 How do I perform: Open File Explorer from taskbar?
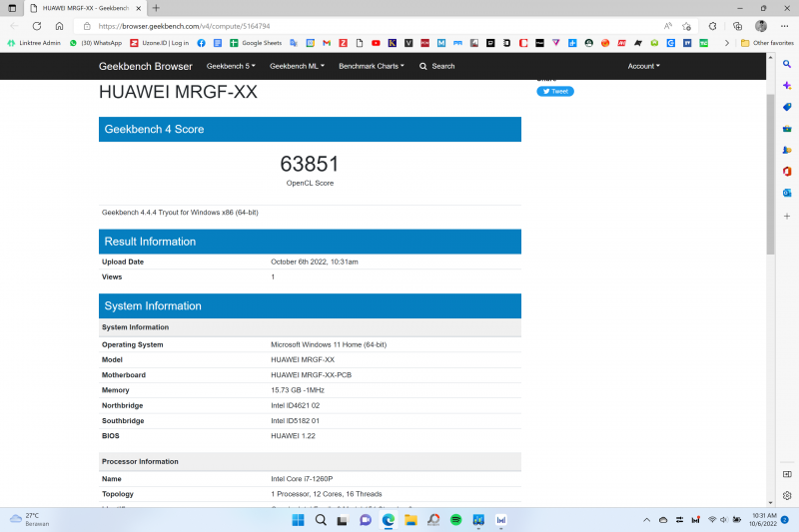[410, 520]
